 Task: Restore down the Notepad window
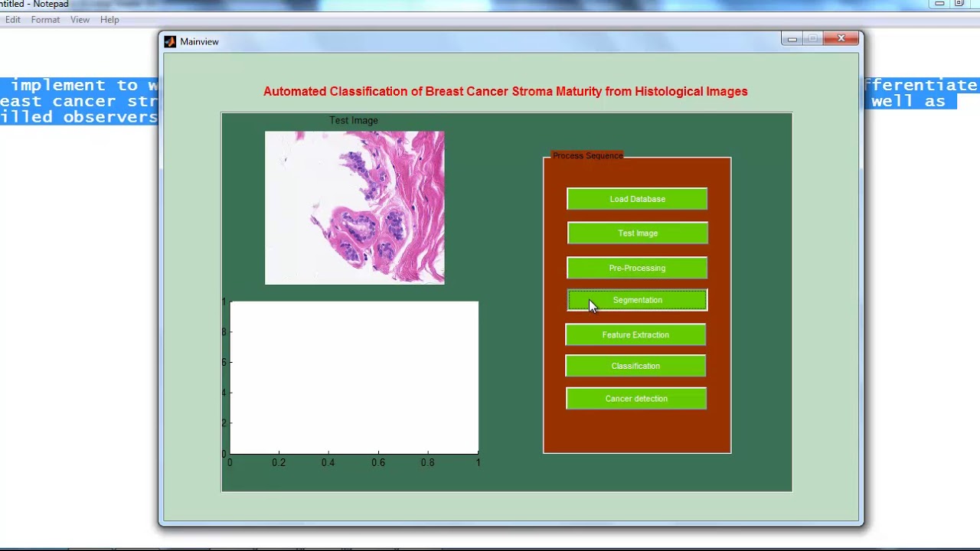point(959,4)
